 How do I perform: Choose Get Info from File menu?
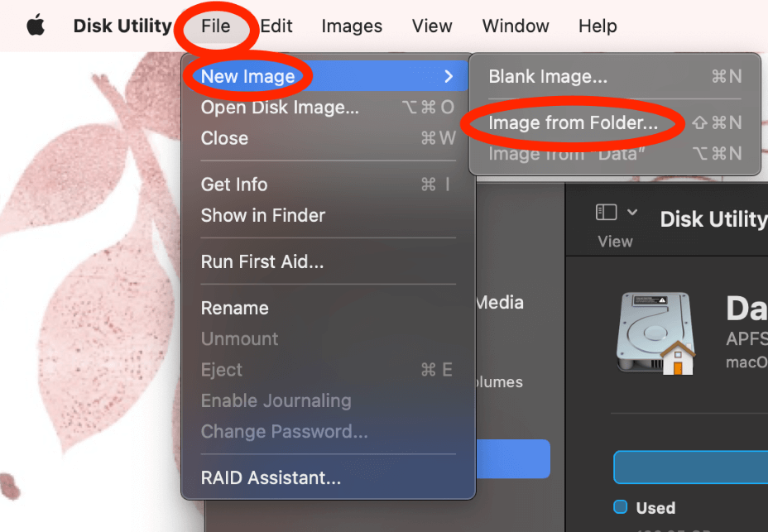coord(234,185)
